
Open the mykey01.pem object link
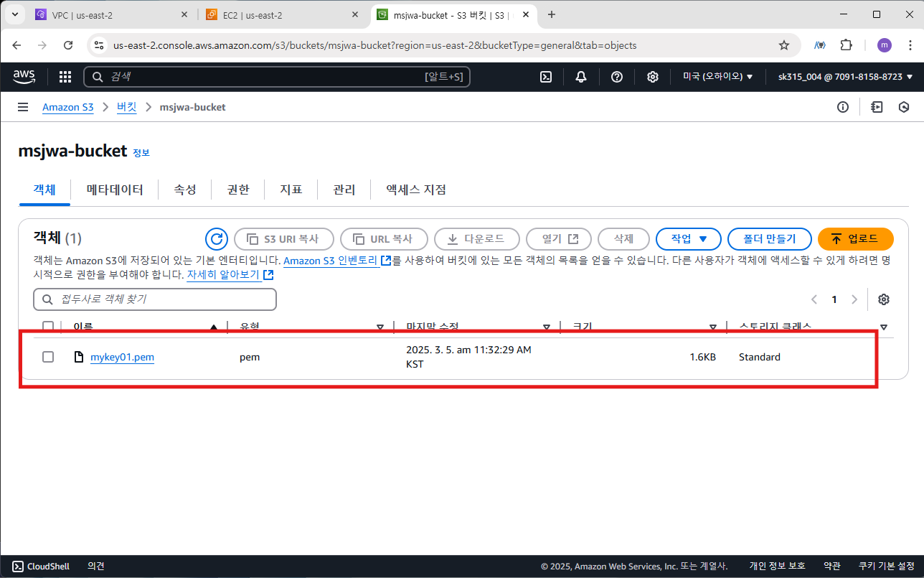click(x=122, y=357)
